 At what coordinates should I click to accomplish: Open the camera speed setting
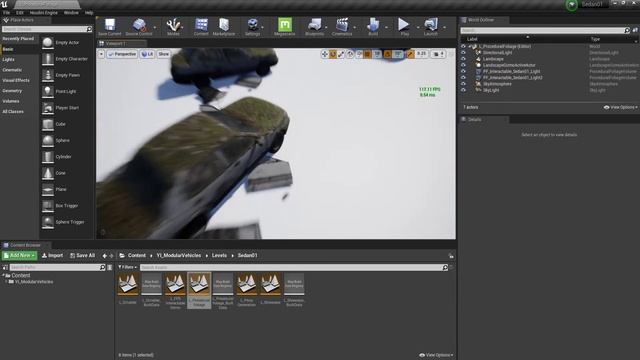click(438, 54)
